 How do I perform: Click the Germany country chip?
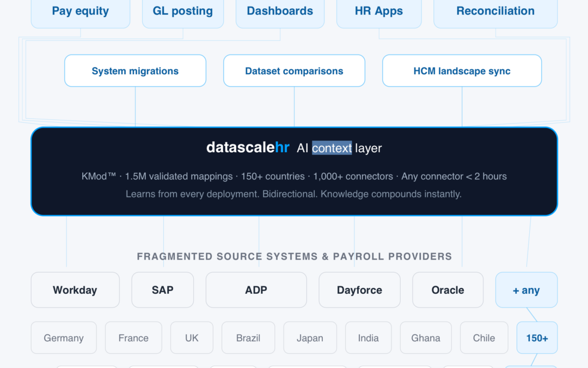tap(64, 337)
